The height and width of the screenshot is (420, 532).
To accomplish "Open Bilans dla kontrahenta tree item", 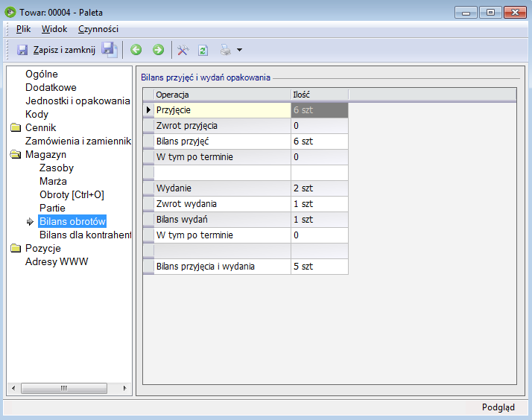I will 85,235.
